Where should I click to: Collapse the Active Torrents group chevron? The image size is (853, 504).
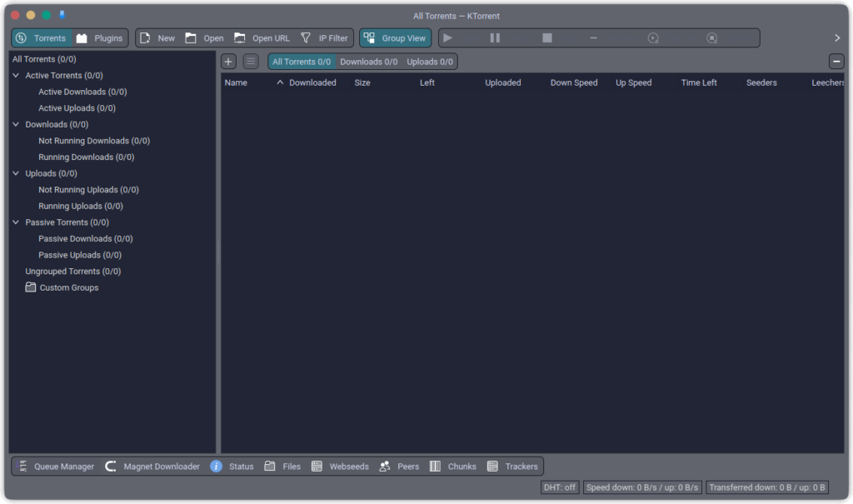[16, 76]
